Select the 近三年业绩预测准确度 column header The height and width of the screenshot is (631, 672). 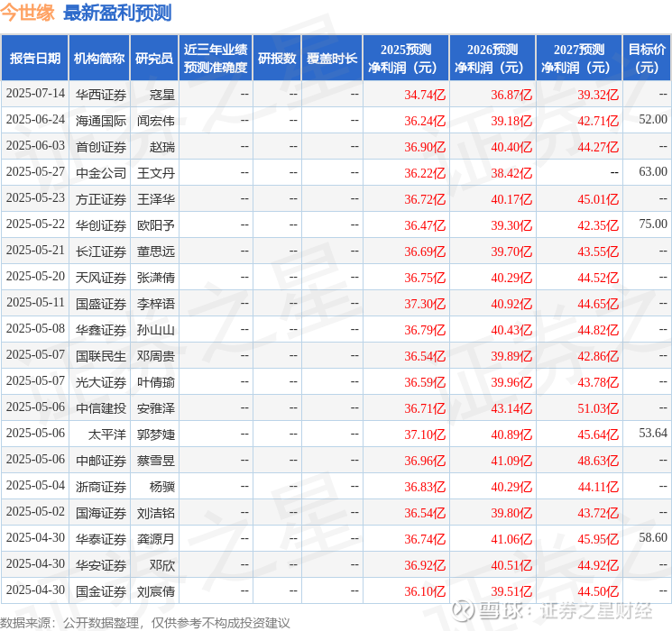[x=216, y=59]
